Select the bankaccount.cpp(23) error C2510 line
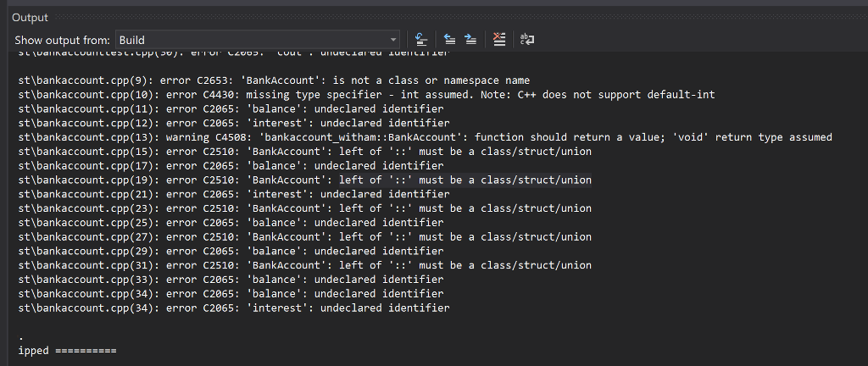The image size is (868, 366). point(305,208)
